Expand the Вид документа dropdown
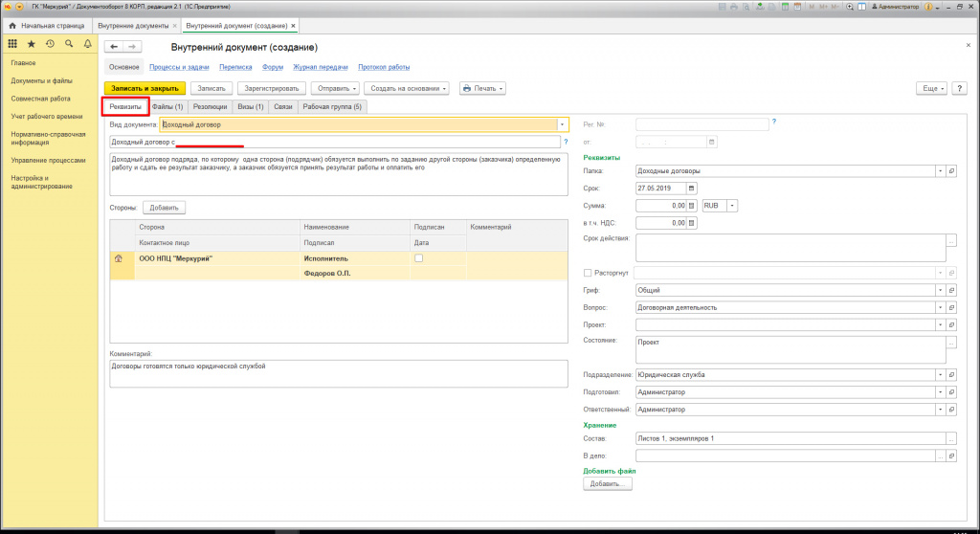The height and width of the screenshot is (534, 980). tap(562, 124)
